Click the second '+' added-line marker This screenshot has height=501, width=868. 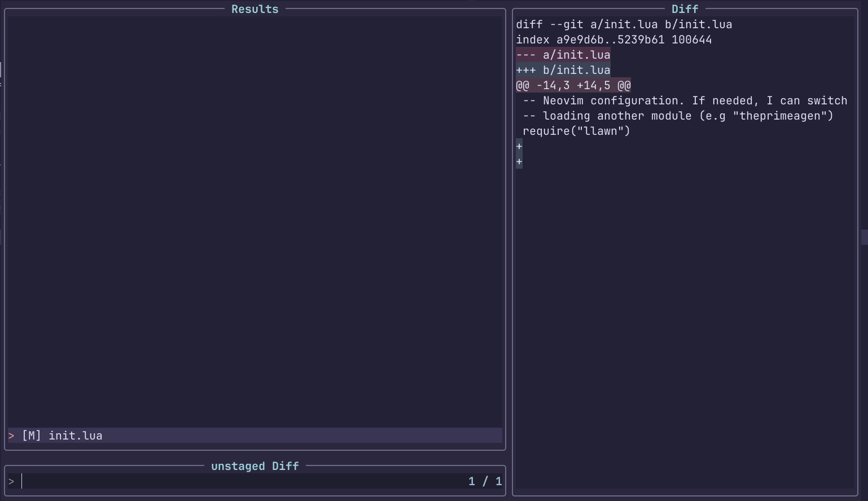(x=518, y=161)
